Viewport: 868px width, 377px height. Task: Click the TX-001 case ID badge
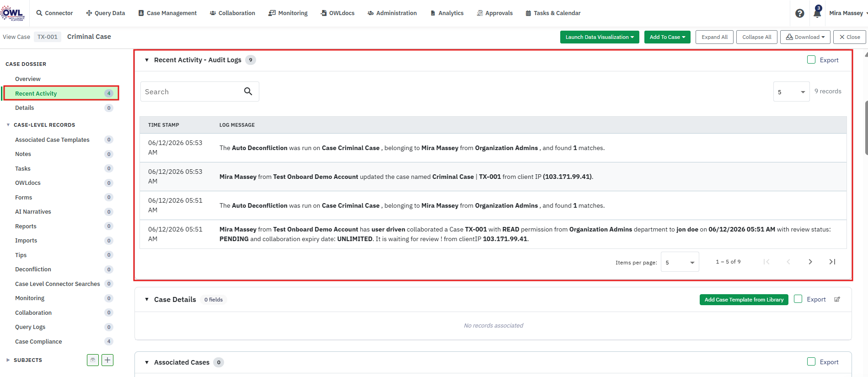coord(48,37)
